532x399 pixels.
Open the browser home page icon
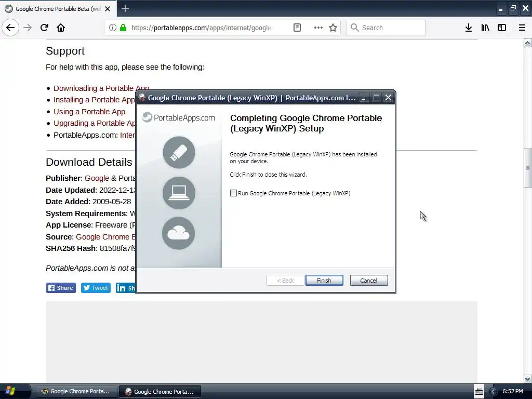click(61, 28)
